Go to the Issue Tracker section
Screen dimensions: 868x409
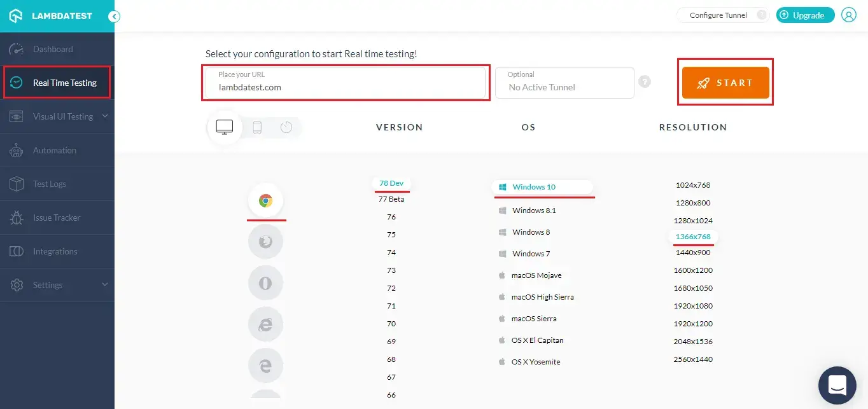click(56, 218)
